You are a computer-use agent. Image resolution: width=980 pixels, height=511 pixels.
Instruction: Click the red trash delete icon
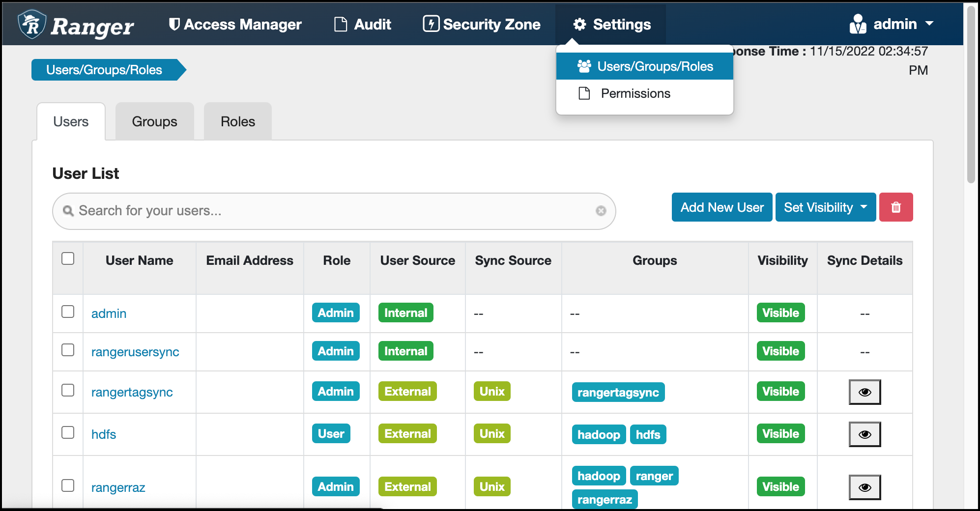(895, 207)
